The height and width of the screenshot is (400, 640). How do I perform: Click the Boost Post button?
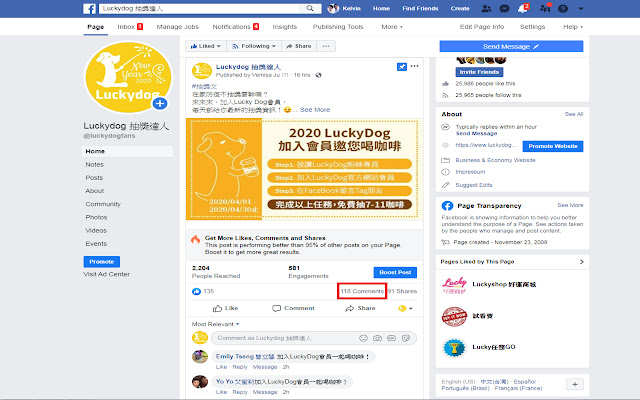tap(395, 272)
